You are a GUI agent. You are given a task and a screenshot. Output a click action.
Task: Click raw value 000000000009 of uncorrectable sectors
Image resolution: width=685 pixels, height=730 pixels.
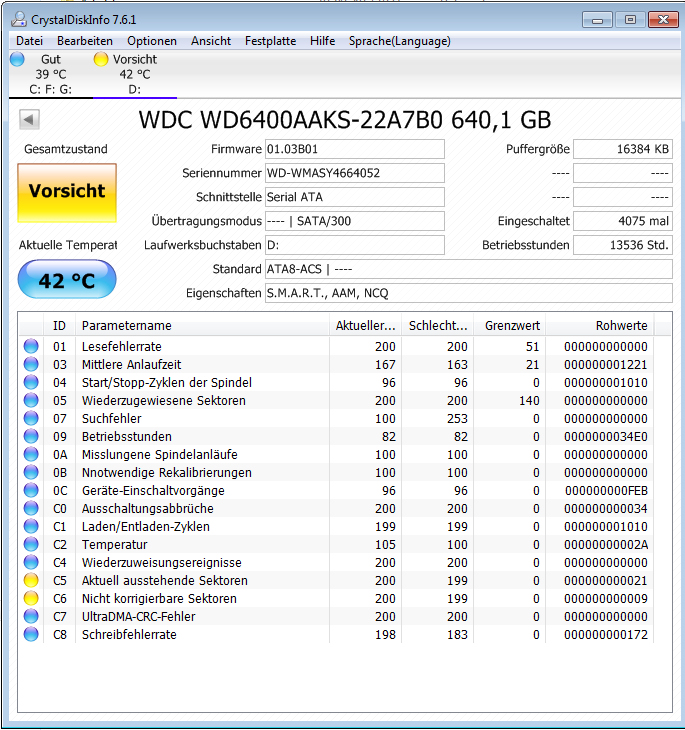(x=606, y=599)
